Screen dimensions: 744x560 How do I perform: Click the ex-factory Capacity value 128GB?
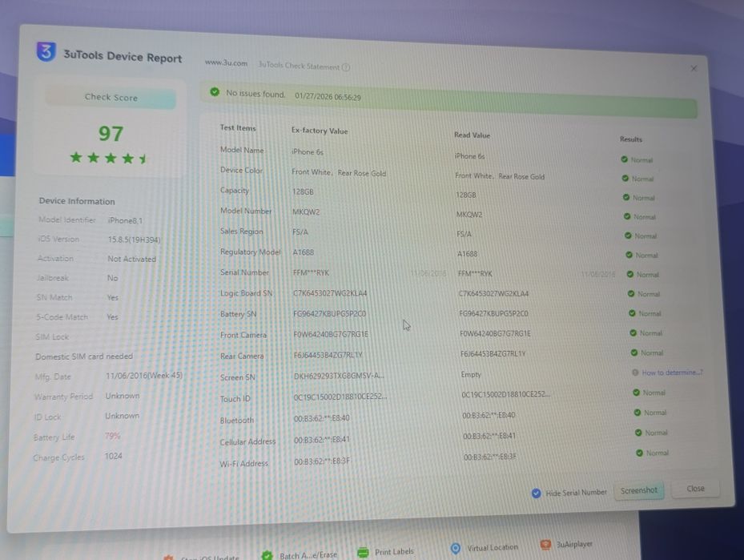click(x=303, y=191)
